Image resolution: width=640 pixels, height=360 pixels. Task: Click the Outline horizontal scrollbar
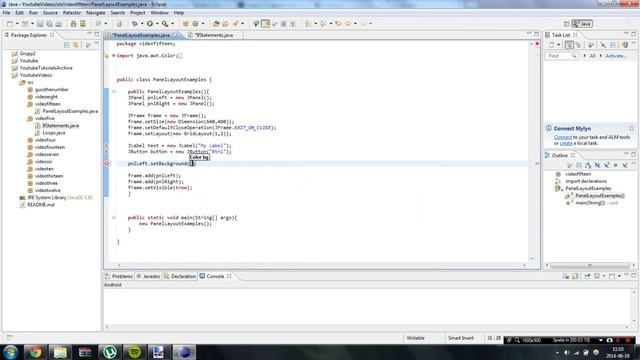[x=589, y=265]
